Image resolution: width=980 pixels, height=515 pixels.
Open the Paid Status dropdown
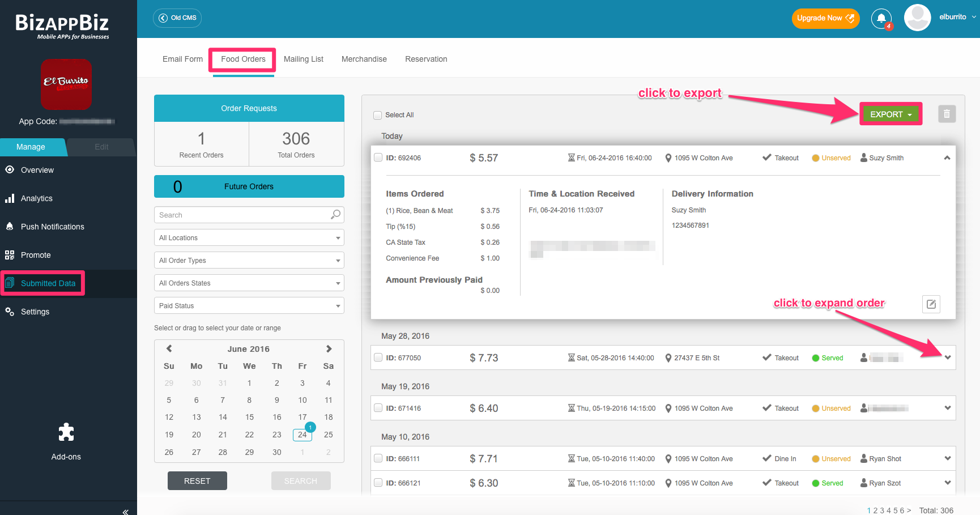(249, 306)
